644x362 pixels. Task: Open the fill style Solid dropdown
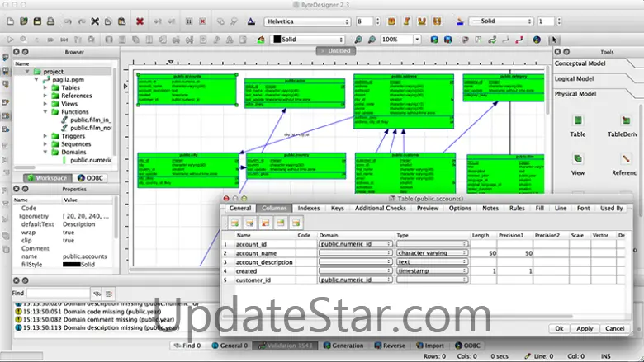click(308, 40)
